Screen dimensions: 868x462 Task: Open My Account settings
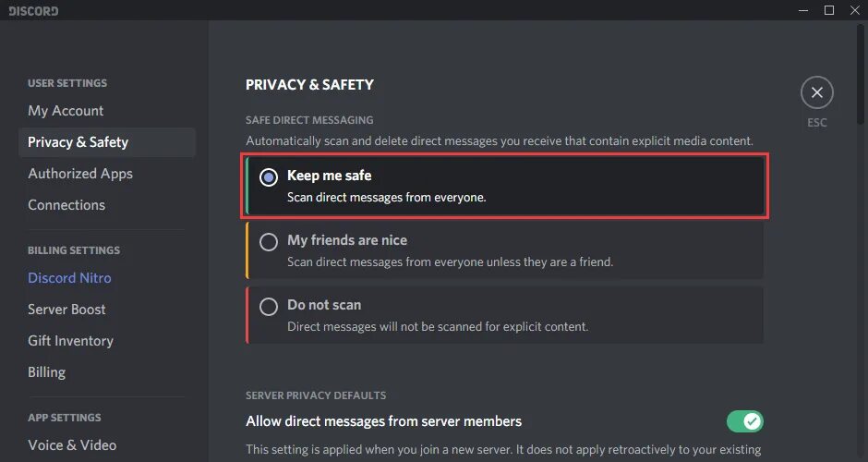pos(66,111)
